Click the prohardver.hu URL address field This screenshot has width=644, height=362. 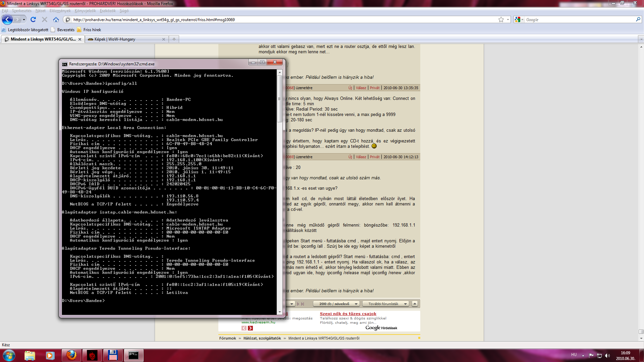coord(284,20)
